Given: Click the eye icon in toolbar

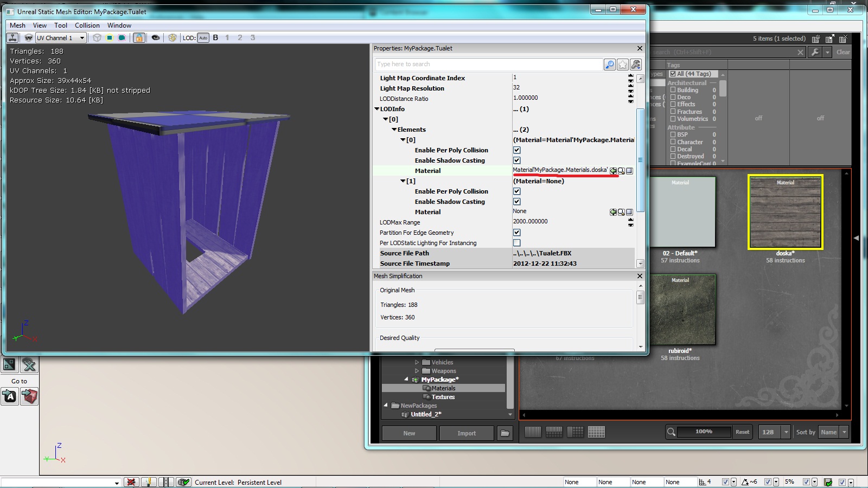Looking at the screenshot, I should click(x=156, y=38).
